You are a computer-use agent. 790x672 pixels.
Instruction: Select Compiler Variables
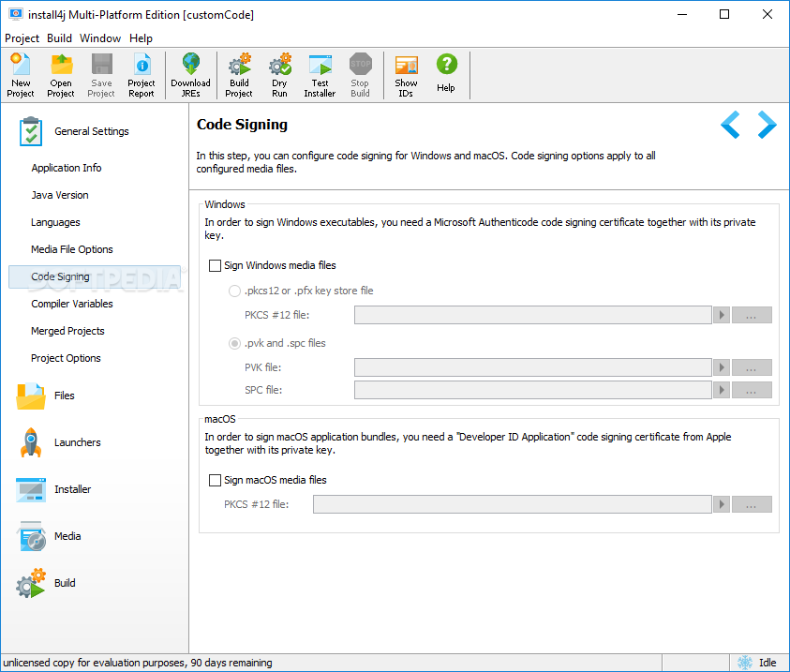(72, 304)
